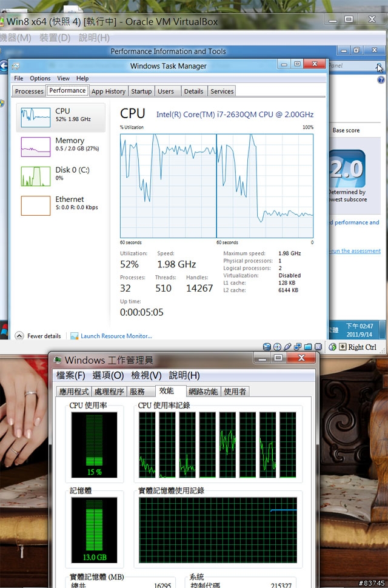Click the keyboard capture arrow icon beside Right Ctrl
This screenshot has height=588, width=388.
(343, 347)
